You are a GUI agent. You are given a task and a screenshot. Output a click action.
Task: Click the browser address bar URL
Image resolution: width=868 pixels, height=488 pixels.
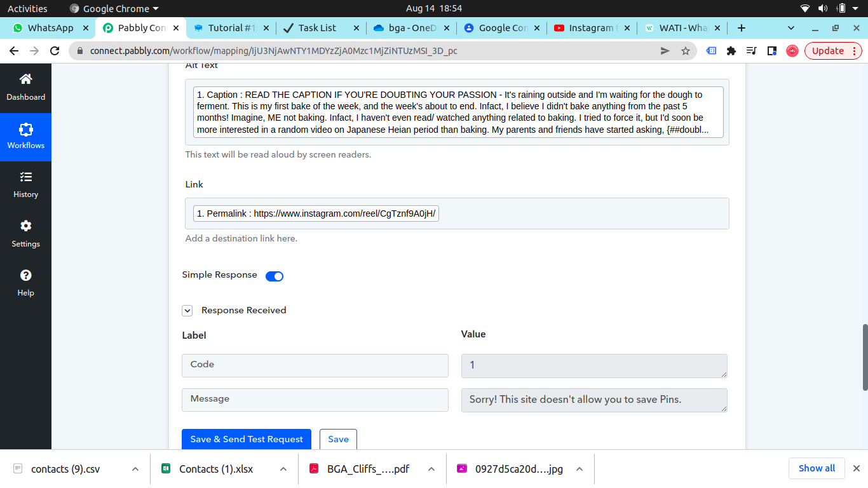[273, 51]
